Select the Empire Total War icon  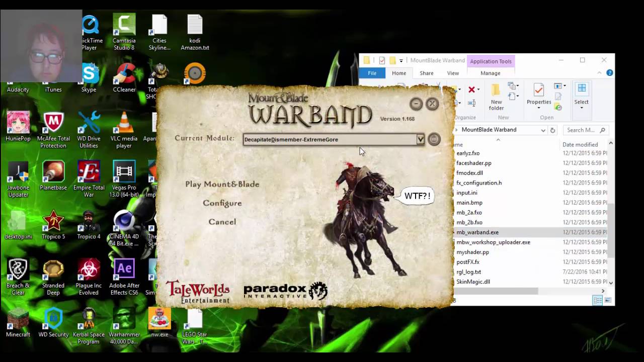pos(89,179)
